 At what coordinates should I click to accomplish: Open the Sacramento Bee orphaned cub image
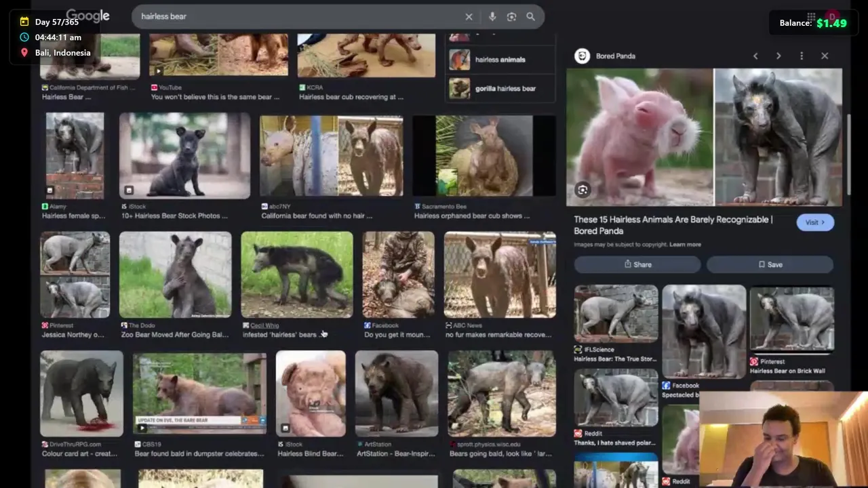pos(484,156)
